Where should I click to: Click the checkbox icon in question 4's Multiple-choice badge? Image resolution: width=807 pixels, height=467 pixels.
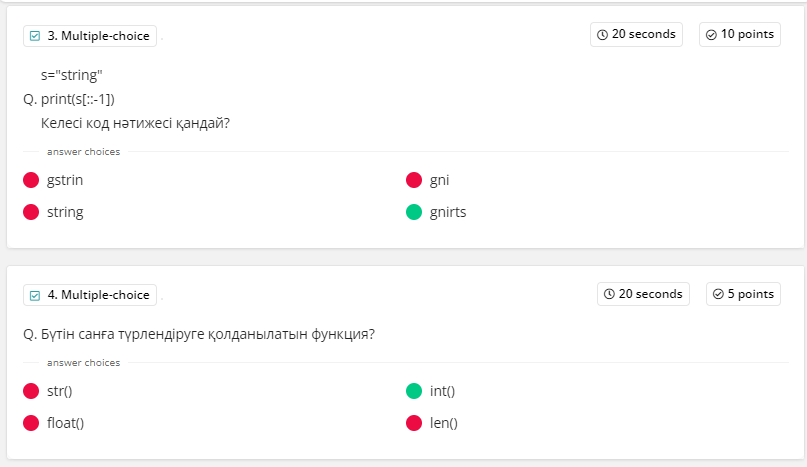[35, 295]
